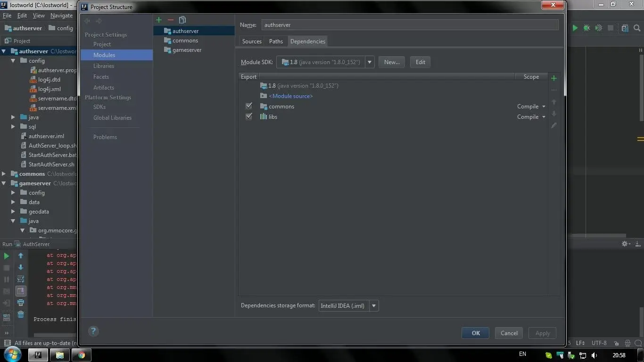
Task: Select <Module source> dependency row
Action: coord(290,96)
